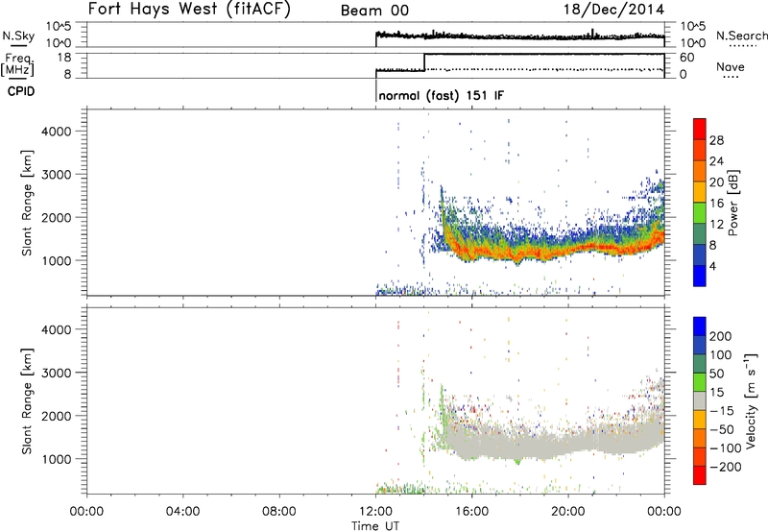
Task: Click the '28' value on power color bar
Action: tap(716, 140)
